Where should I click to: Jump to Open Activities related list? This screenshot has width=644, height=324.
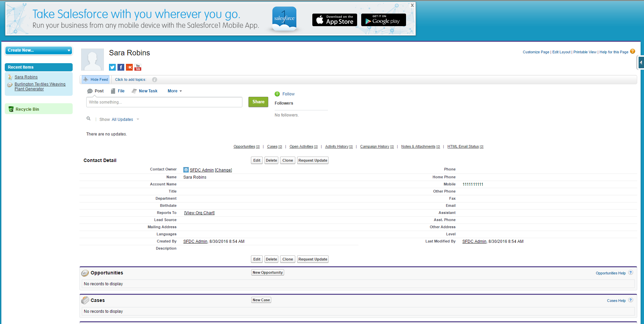[303, 147]
